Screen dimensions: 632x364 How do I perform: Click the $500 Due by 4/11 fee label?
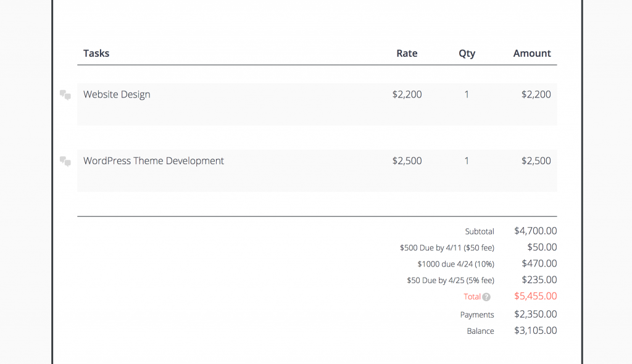(x=447, y=248)
